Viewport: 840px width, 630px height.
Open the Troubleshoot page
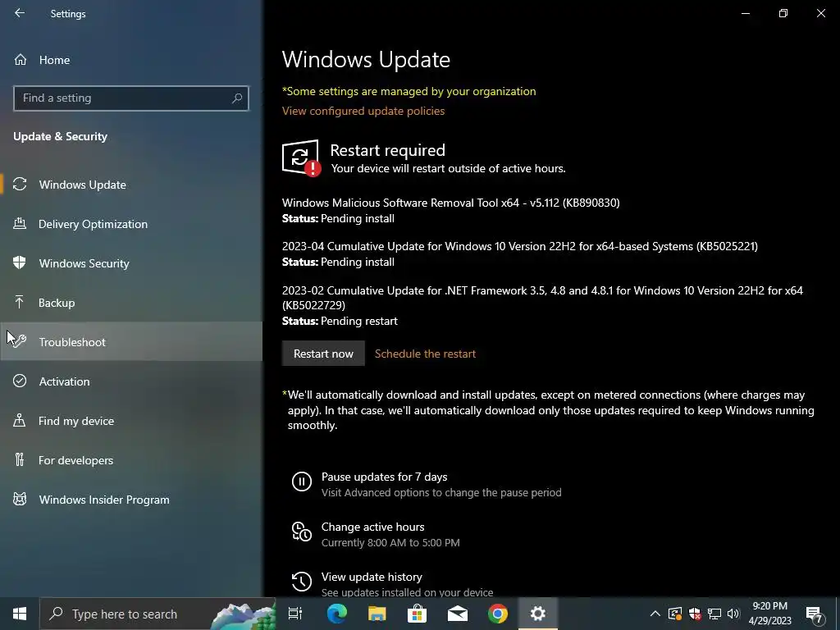point(131,342)
